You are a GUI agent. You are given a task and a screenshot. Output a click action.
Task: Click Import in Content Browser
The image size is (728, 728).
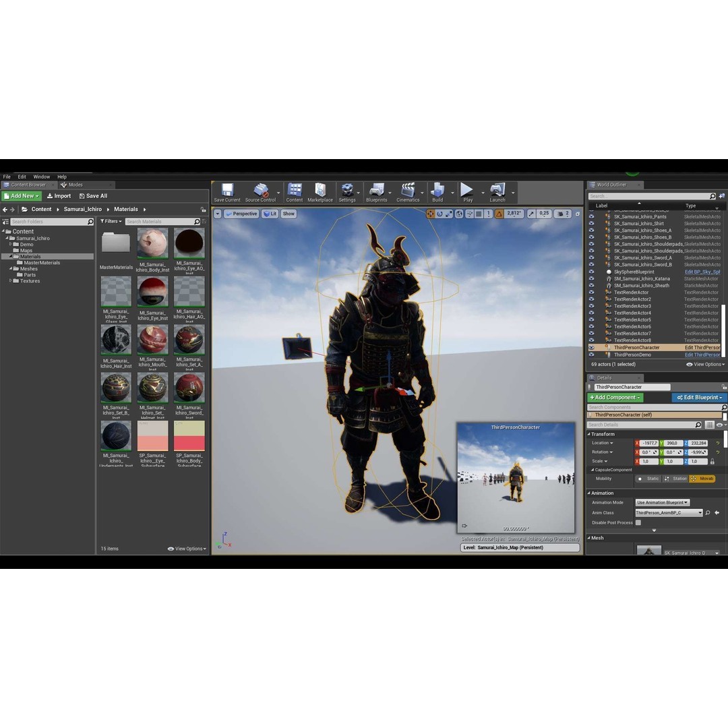click(x=59, y=196)
